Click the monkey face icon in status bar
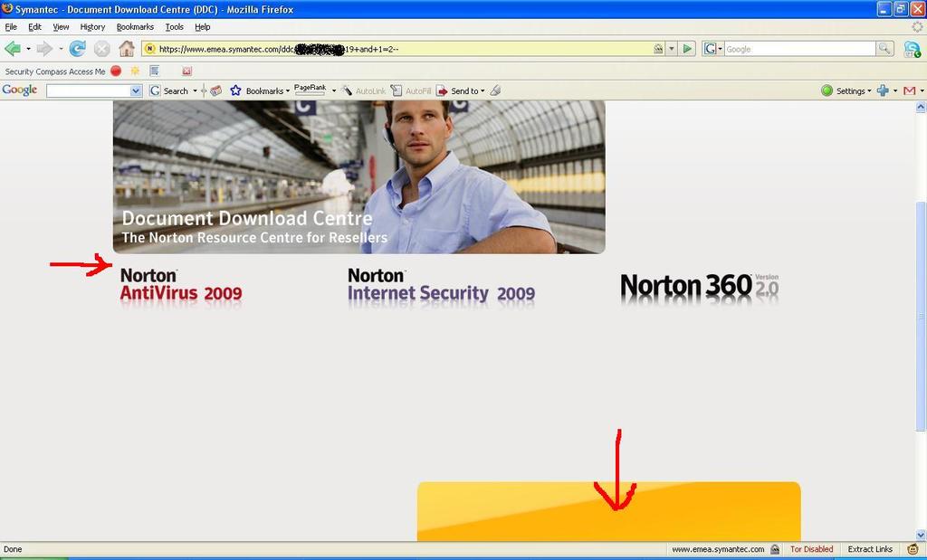The width and height of the screenshot is (927, 560). (x=913, y=549)
